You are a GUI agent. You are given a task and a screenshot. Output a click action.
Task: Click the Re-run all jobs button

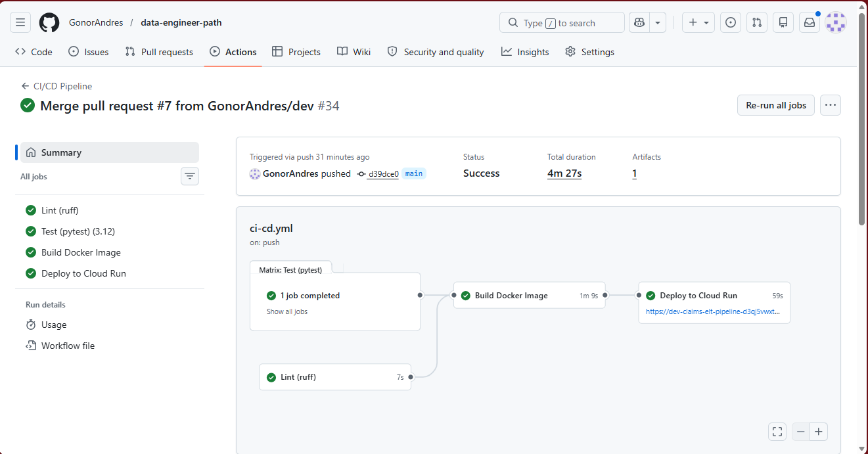click(x=776, y=105)
